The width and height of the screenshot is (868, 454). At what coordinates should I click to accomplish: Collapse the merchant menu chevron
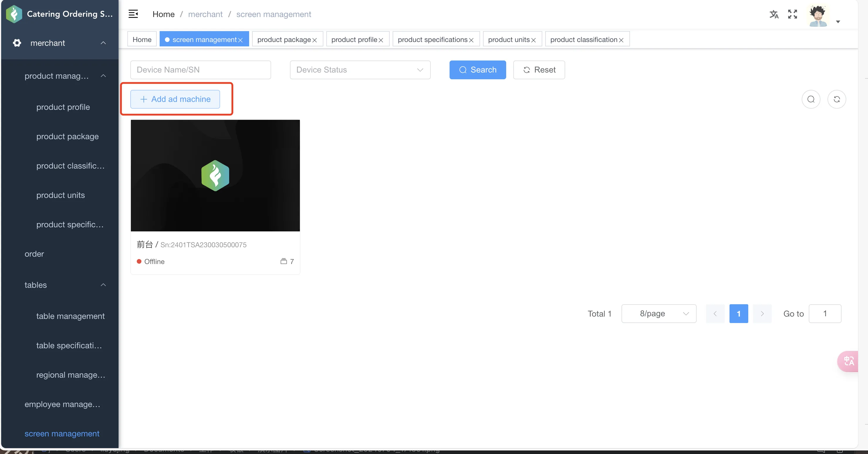click(x=103, y=43)
